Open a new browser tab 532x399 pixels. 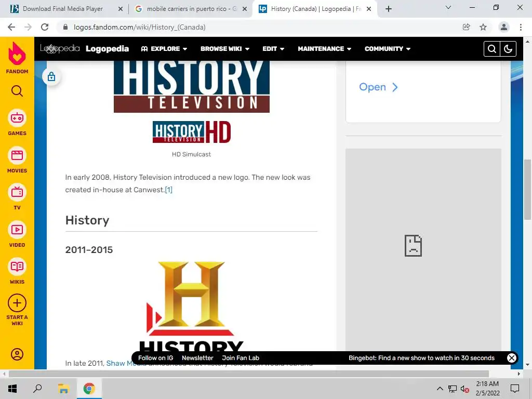tap(389, 9)
